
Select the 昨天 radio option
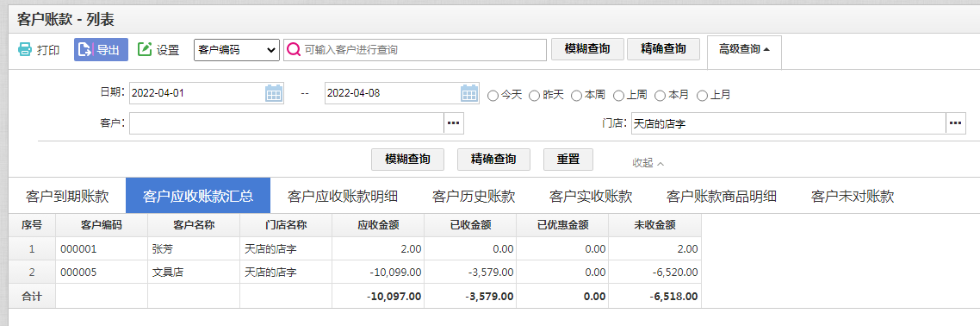(535, 96)
